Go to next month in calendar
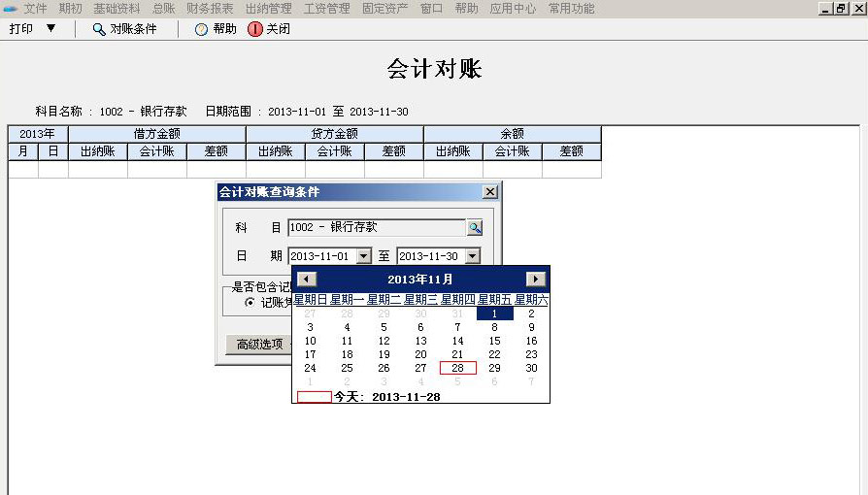Screen dimensions: 868x495 [535, 280]
